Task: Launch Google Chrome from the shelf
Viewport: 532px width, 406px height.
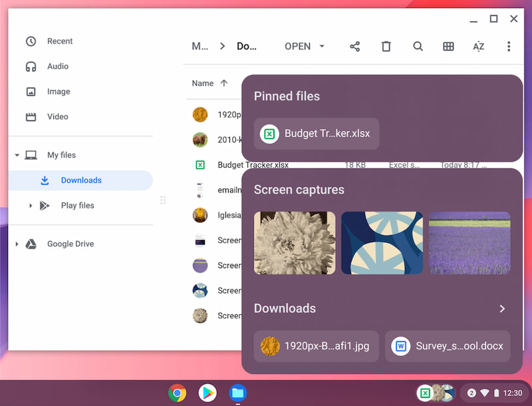Action: 177,393
